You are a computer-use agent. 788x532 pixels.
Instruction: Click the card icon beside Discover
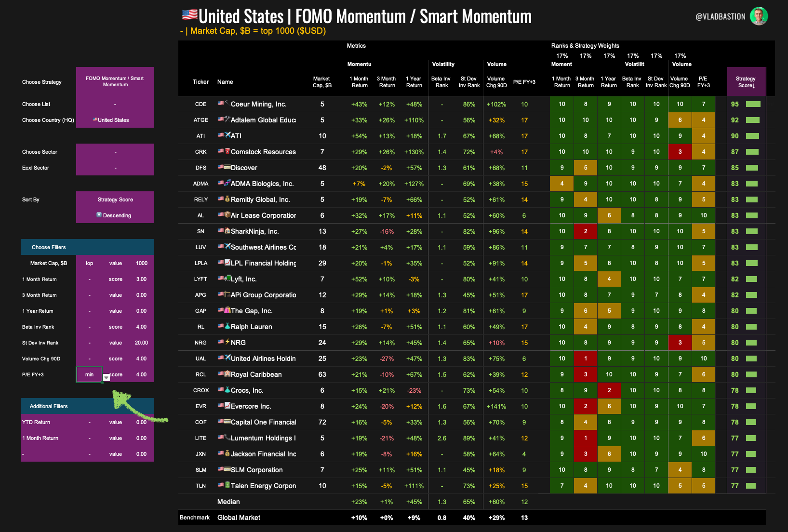tap(227, 167)
